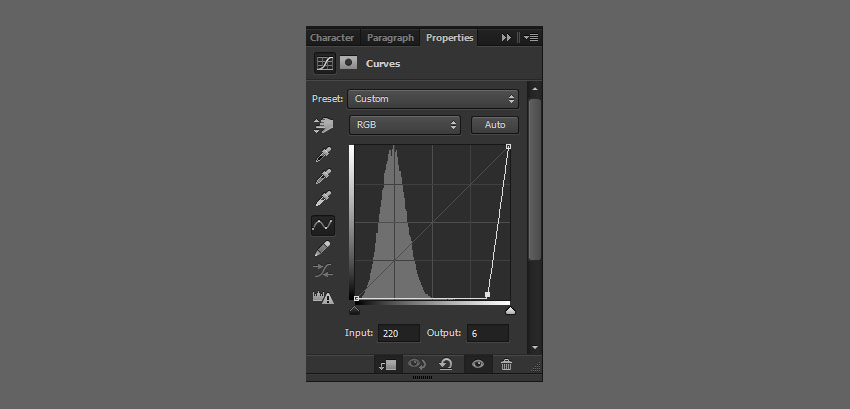Open the Preset dropdown set to Custom
850x409 pixels.
433,99
